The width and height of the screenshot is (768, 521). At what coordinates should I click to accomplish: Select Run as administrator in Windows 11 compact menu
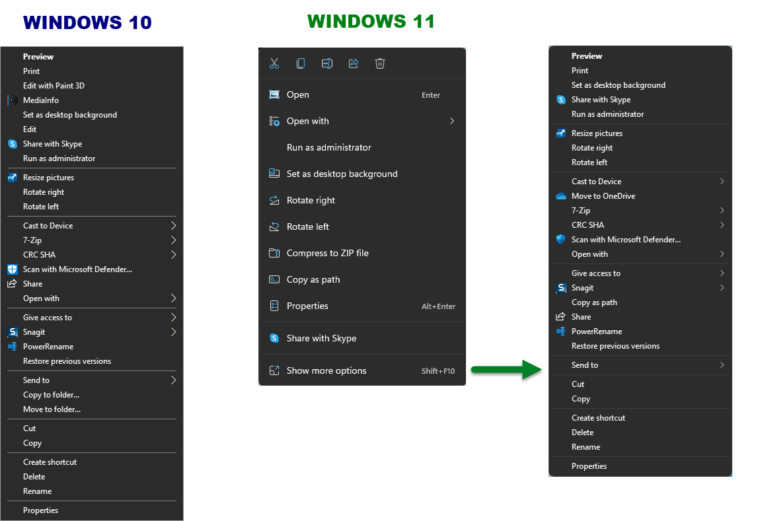[x=329, y=147]
